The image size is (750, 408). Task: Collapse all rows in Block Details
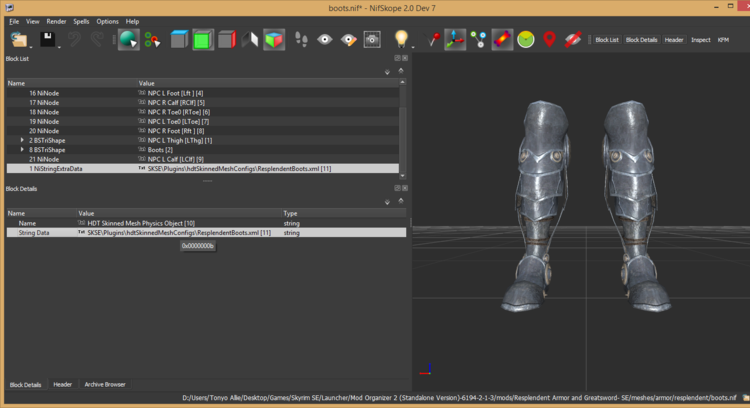click(x=401, y=201)
